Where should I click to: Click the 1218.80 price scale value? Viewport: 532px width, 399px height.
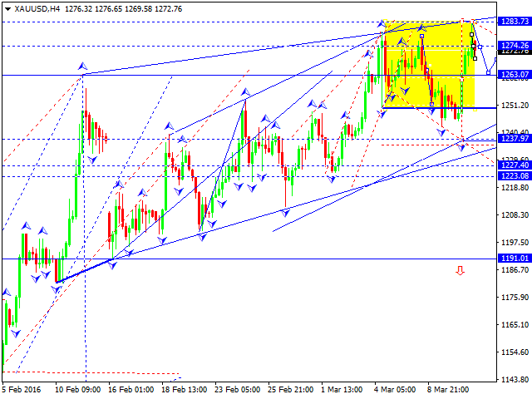pyautogui.click(x=515, y=187)
